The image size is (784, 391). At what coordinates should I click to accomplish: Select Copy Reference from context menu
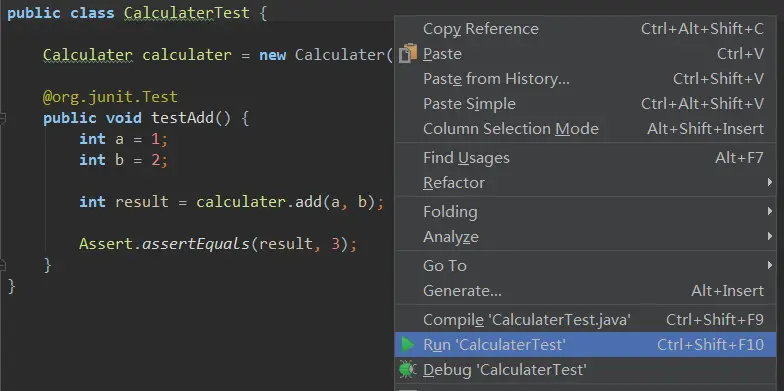(x=585, y=29)
